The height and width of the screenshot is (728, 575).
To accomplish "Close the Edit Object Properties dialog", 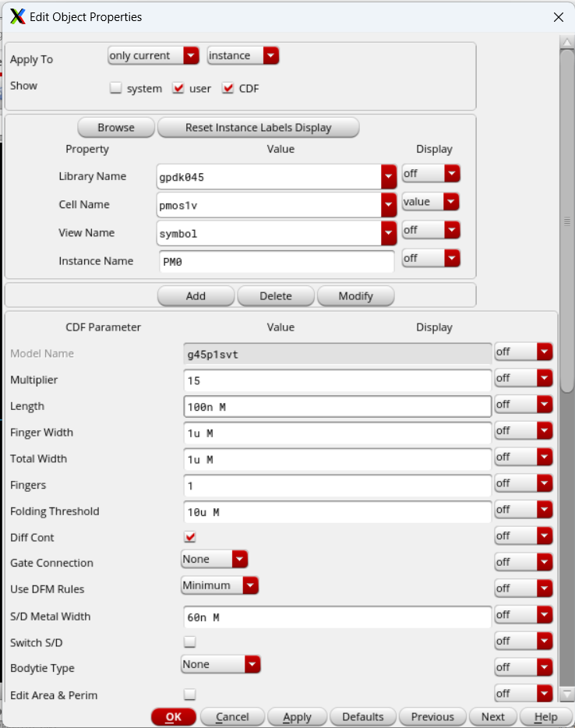I will coord(559,17).
